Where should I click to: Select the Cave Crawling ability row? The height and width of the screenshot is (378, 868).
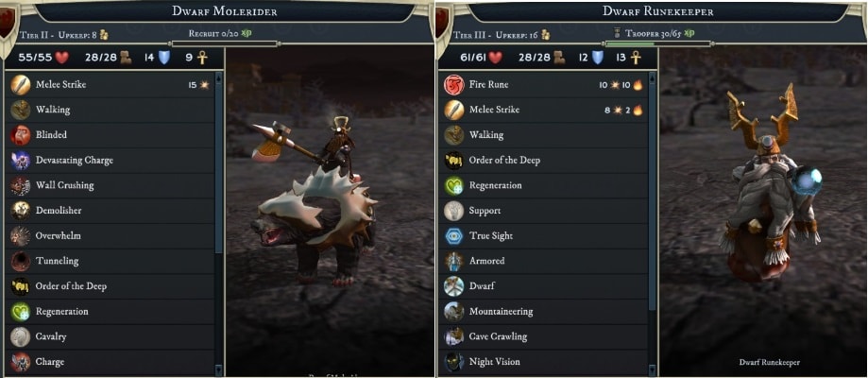[545, 336]
